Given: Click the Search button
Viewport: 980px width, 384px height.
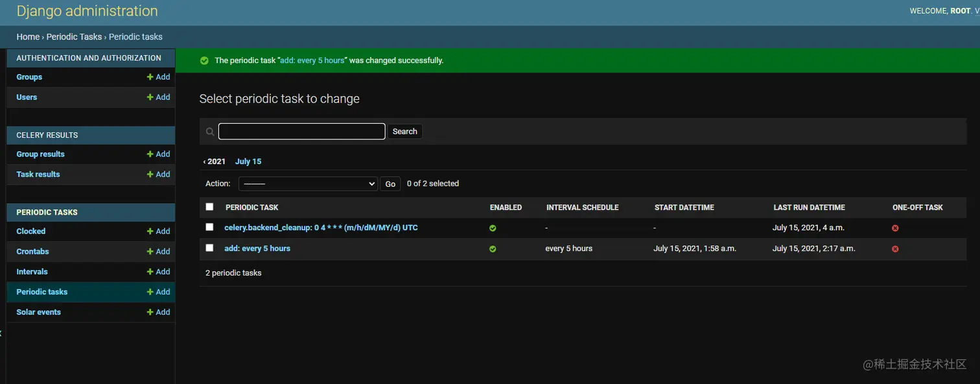Looking at the screenshot, I should click(x=404, y=132).
